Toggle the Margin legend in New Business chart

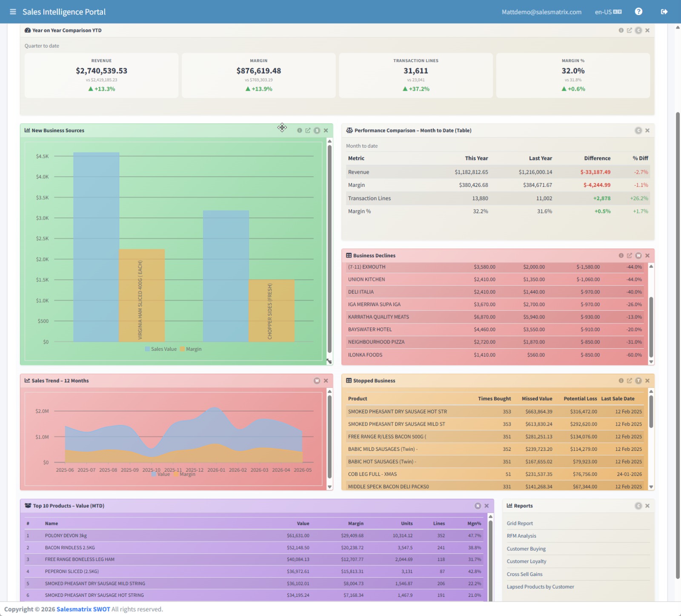[191, 349]
